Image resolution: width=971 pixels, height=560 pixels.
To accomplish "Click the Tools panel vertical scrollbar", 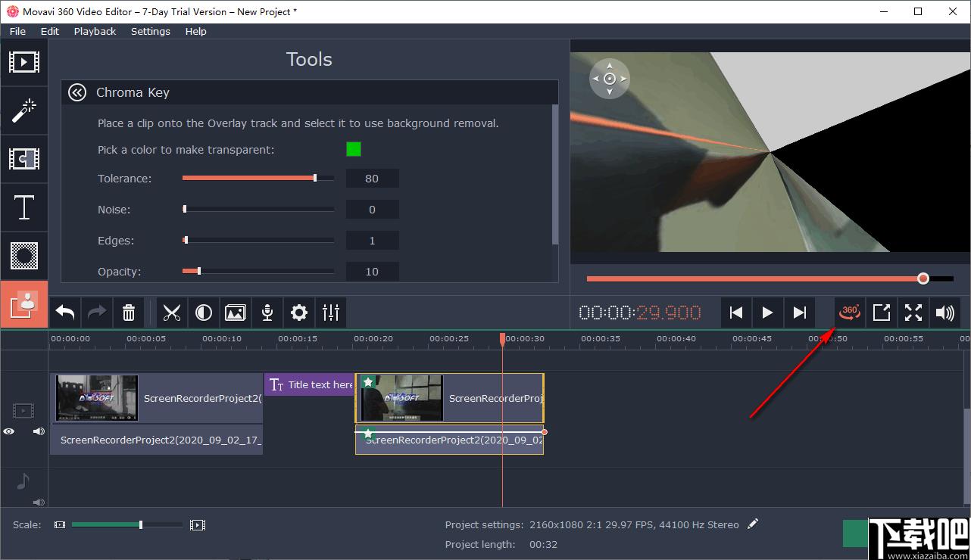I will (x=555, y=174).
